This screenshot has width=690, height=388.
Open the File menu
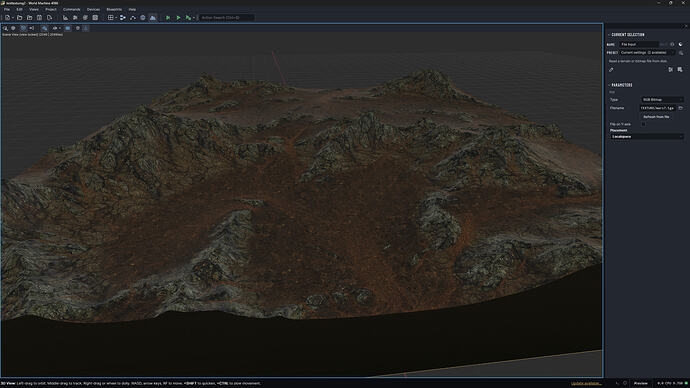tap(7, 9)
